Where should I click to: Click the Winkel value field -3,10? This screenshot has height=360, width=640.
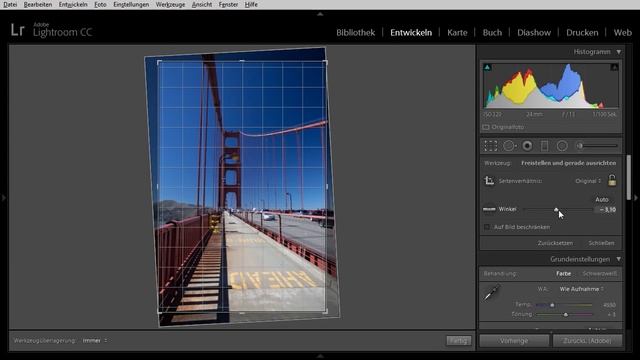(606, 209)
